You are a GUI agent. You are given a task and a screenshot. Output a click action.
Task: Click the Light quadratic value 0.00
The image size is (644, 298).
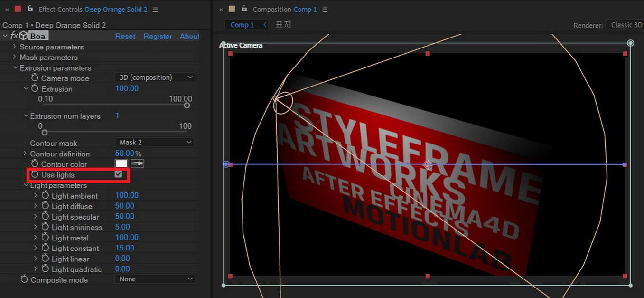[x=122, y=269]
